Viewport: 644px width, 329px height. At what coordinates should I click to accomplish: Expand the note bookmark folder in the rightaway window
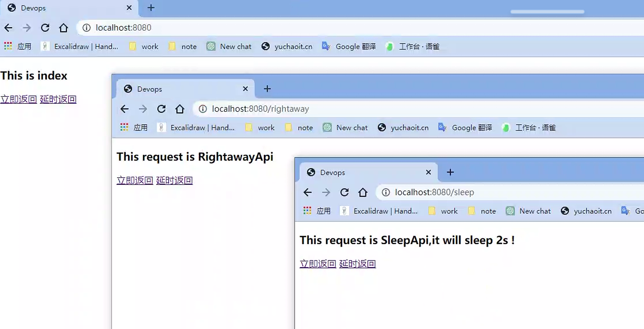(x=299, y=128)
